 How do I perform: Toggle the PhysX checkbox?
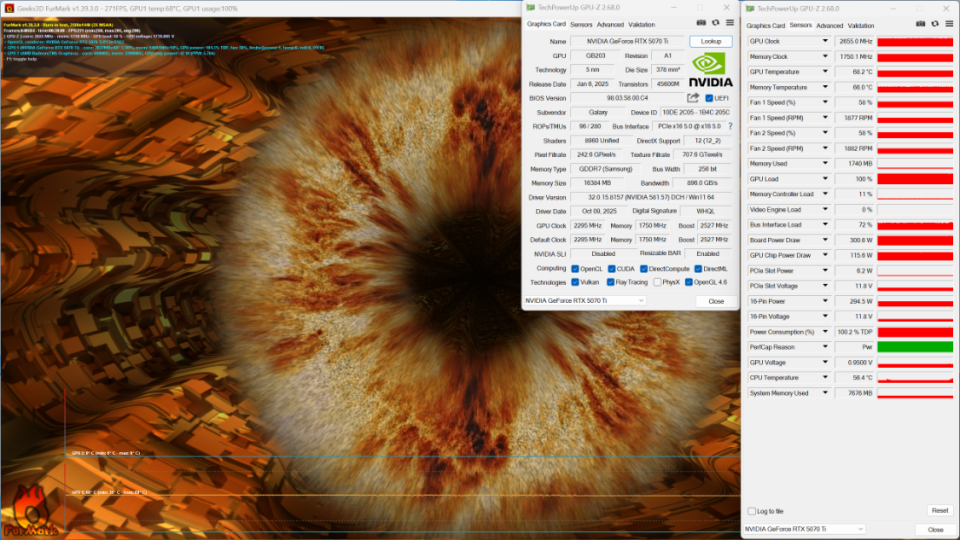coord(657,282)
